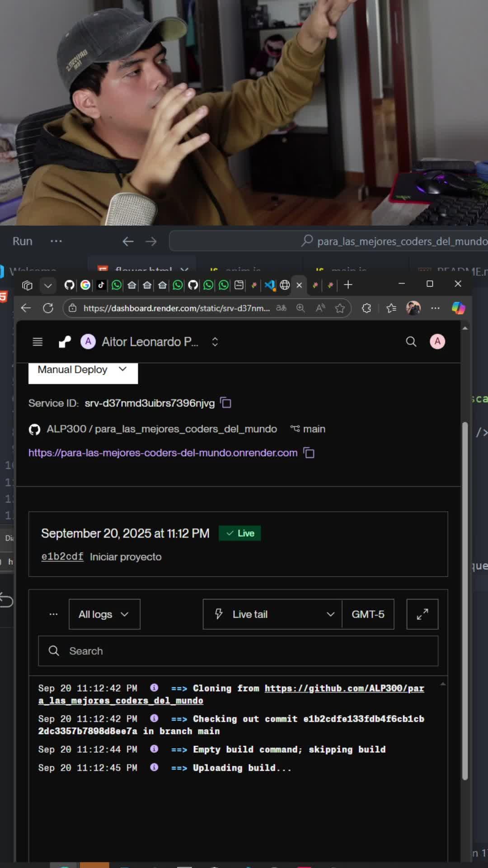This screenshot has height=868, width=488.
Task: Open the pink user account avatar
Action: pos(437,341)
